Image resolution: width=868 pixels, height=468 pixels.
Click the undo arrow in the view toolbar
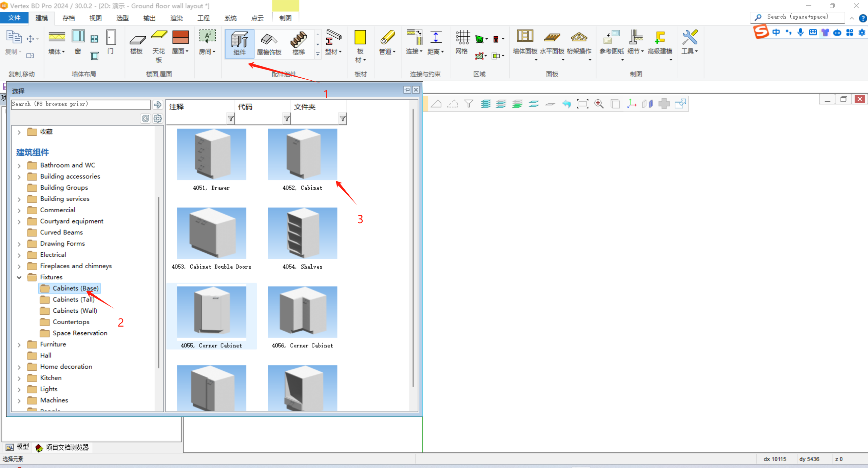[566, 104]
